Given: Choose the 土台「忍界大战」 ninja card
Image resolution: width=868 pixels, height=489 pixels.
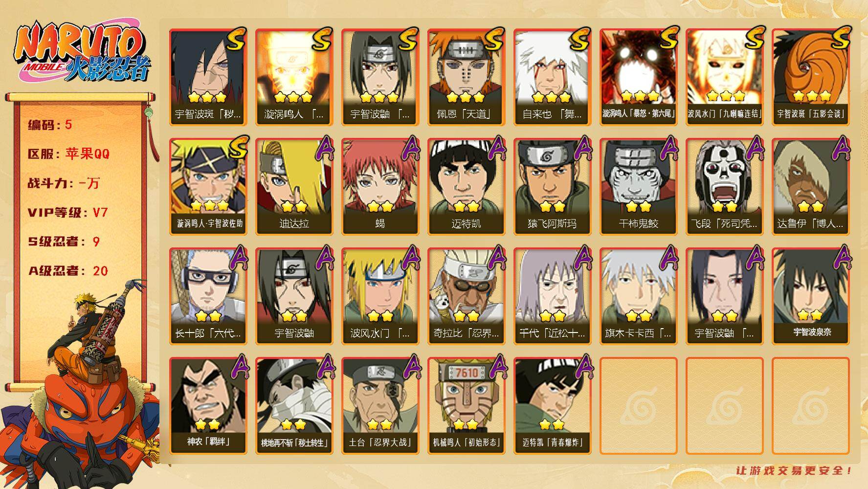Looking at the screenshot, I should click(x=380, y=405).
